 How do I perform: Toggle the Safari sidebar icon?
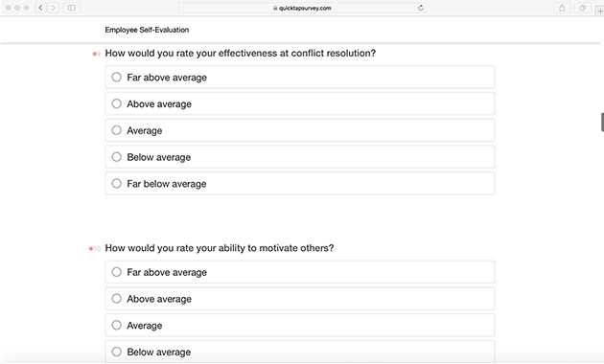point(72,8)
